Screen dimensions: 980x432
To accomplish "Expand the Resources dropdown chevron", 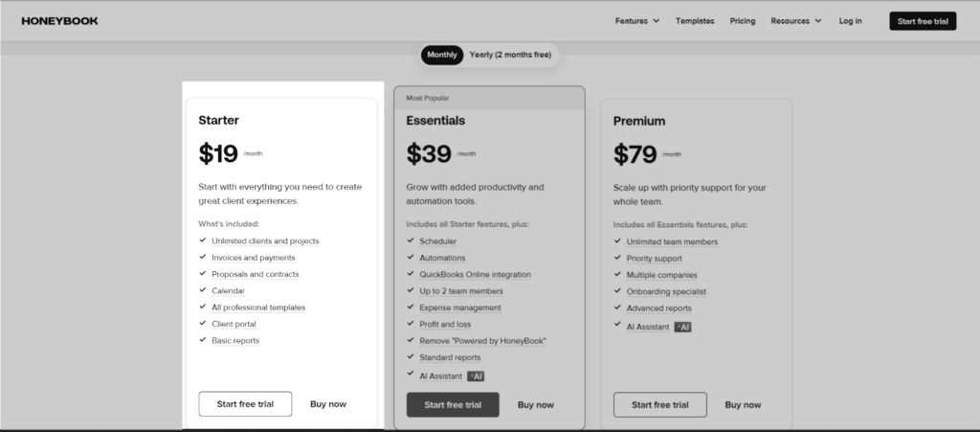I will (818, 21).
